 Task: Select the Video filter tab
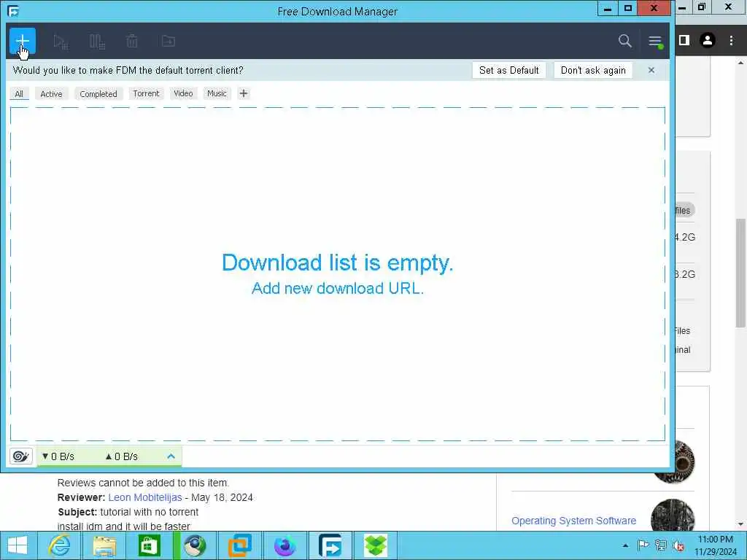pos(183,93)
